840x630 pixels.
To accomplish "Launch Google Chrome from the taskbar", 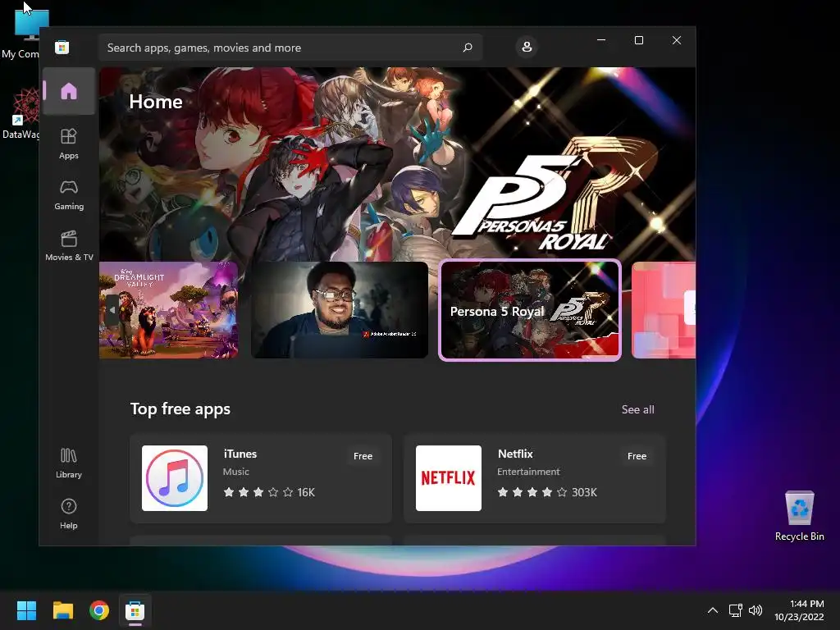I will click(x=99, y=610).
